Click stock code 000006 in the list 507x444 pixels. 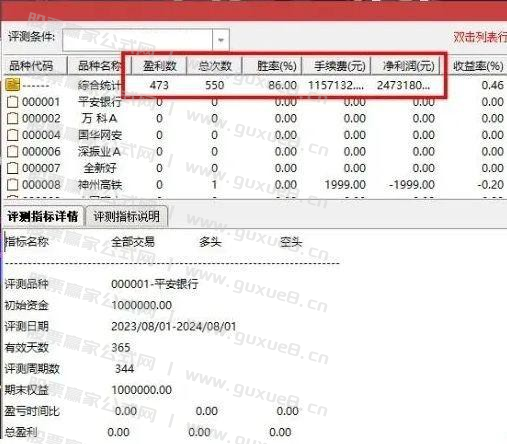coord(41,151)
